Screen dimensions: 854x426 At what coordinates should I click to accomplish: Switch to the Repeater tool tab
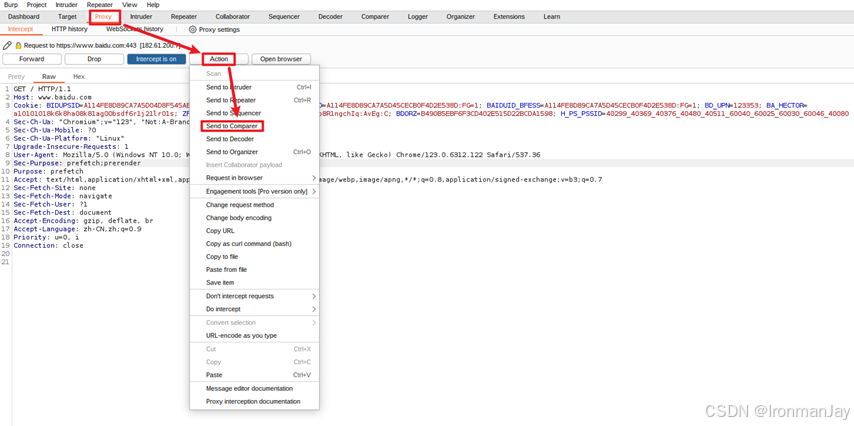click(x=184, y=17)
